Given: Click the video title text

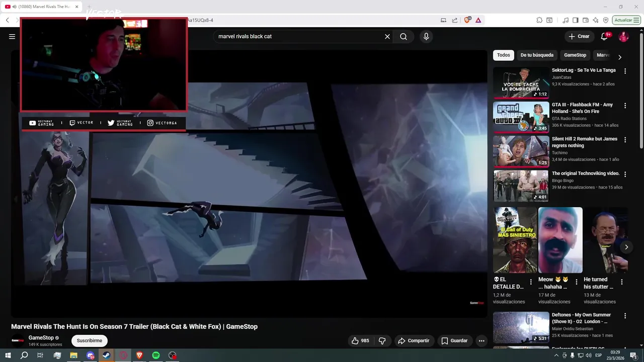Looking at the screenshot, I should 134,326.
